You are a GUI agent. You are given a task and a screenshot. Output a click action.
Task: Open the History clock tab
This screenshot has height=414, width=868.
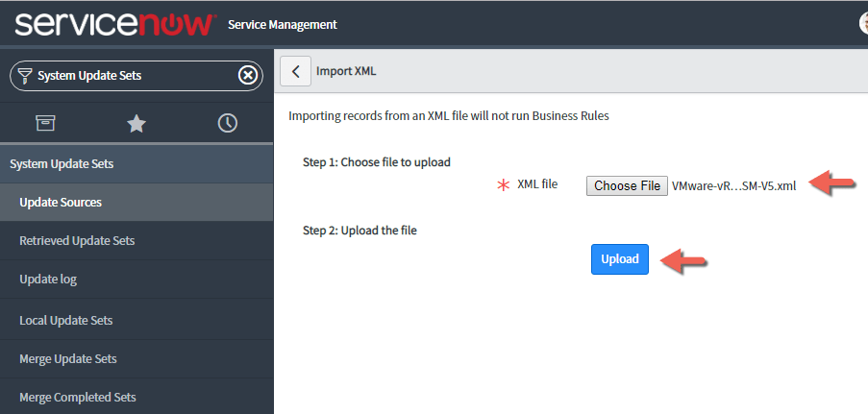click(228, 123)
